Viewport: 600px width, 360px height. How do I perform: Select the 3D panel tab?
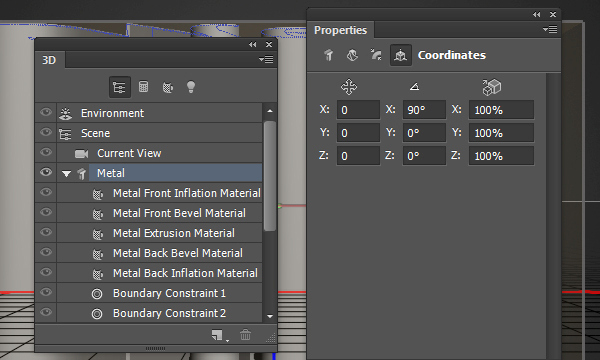(49, 60)
